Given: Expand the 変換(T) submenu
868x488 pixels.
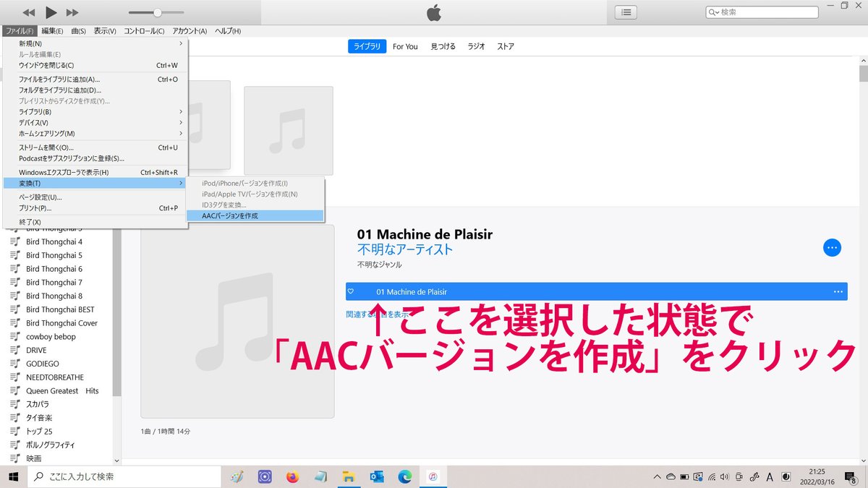Looking at the screenshot, I should (x=95, y=183).
